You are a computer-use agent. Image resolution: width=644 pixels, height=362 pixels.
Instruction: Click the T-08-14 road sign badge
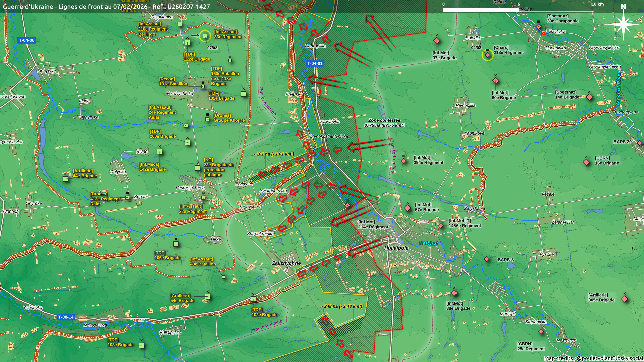(66, 317)
